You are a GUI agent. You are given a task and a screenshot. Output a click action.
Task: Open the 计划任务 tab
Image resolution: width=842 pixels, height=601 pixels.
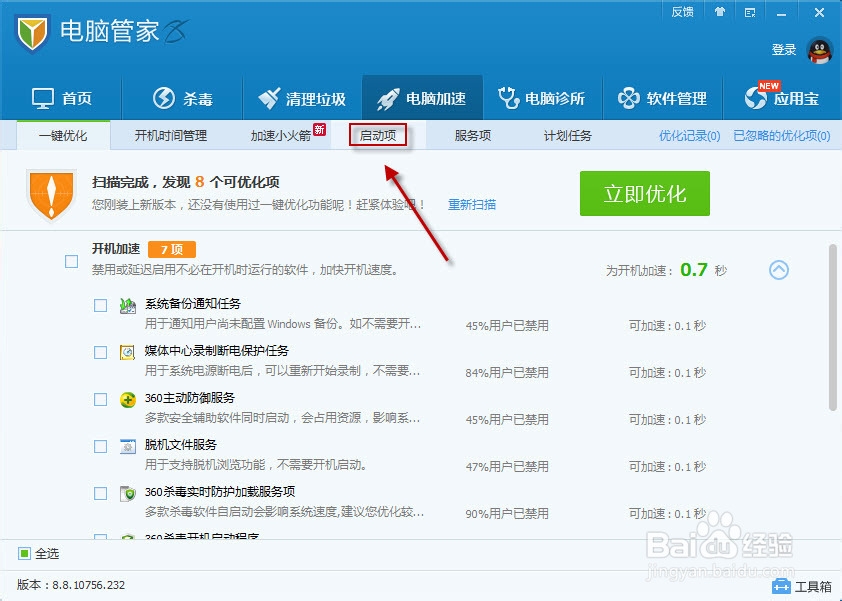click(x=567, y=135)
